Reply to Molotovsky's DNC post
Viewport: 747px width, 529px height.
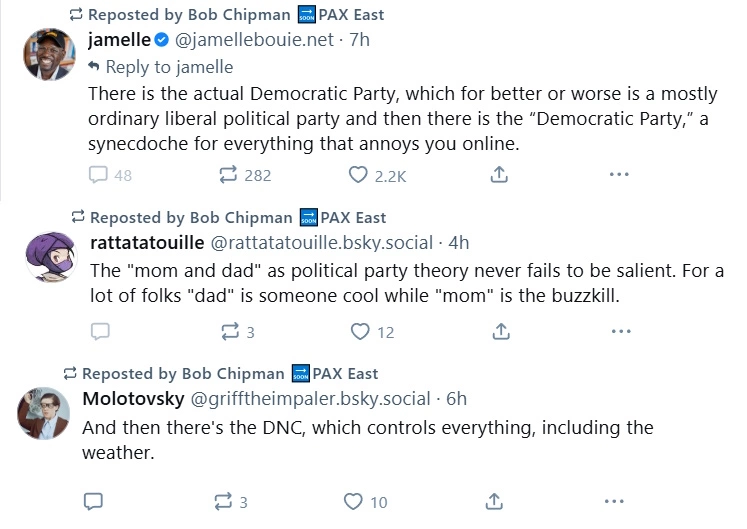[x=93, y=501]
